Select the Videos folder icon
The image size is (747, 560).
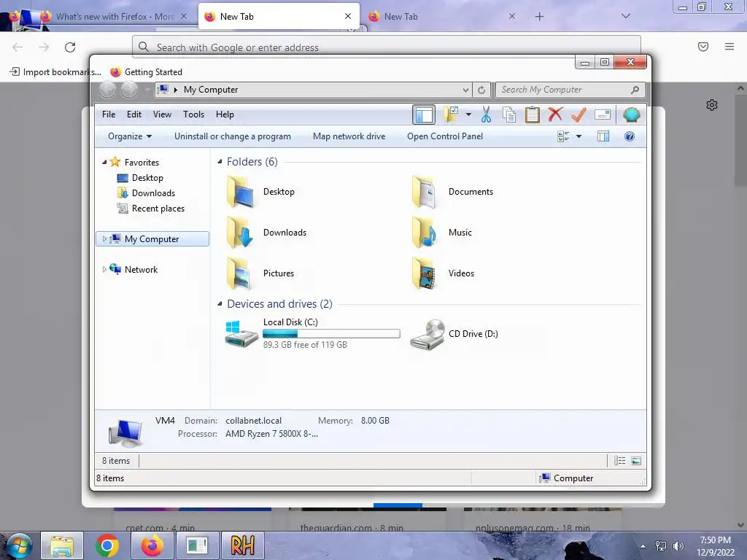(425, 273)
